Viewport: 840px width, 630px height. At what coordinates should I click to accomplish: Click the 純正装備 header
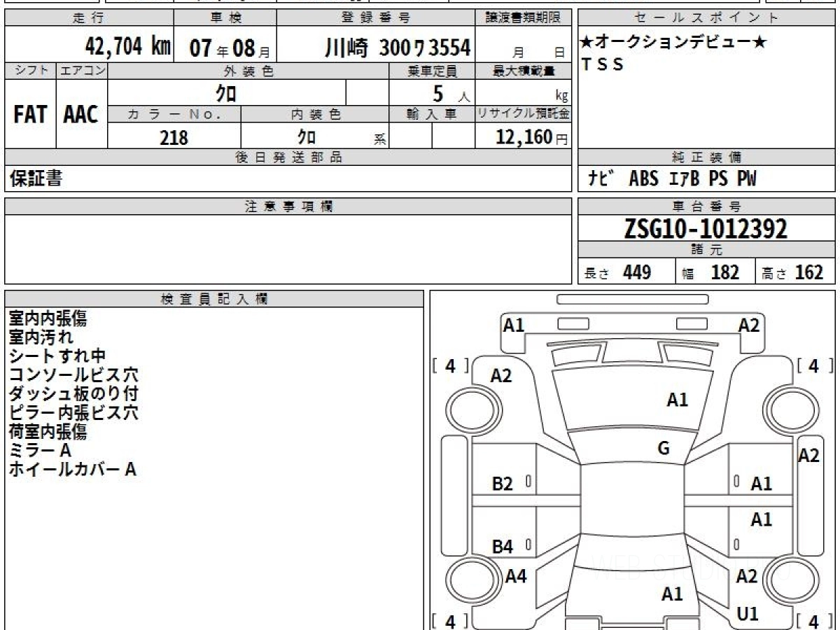pyautogui.click(x=706, y=157)
